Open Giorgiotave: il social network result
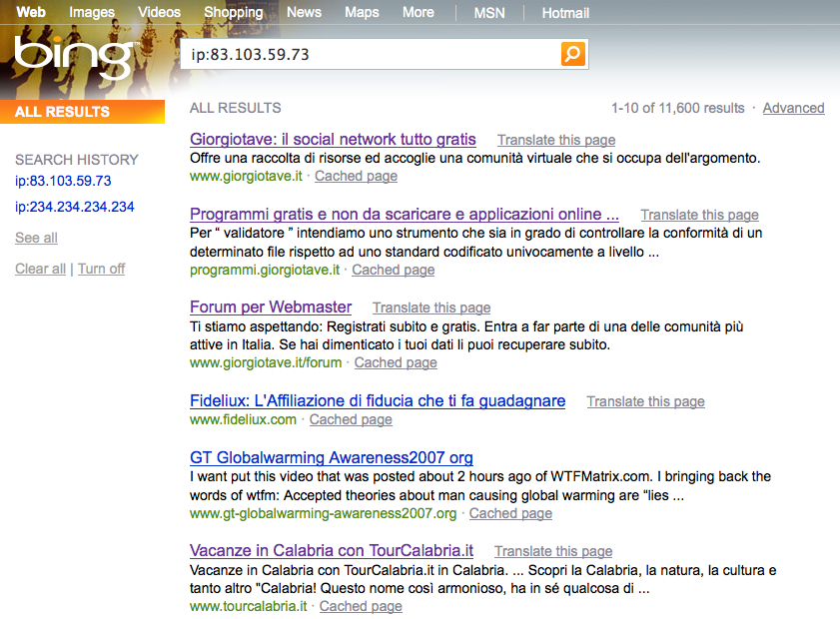The height and width of the screenshot is (619, 840). click(333, 139)
